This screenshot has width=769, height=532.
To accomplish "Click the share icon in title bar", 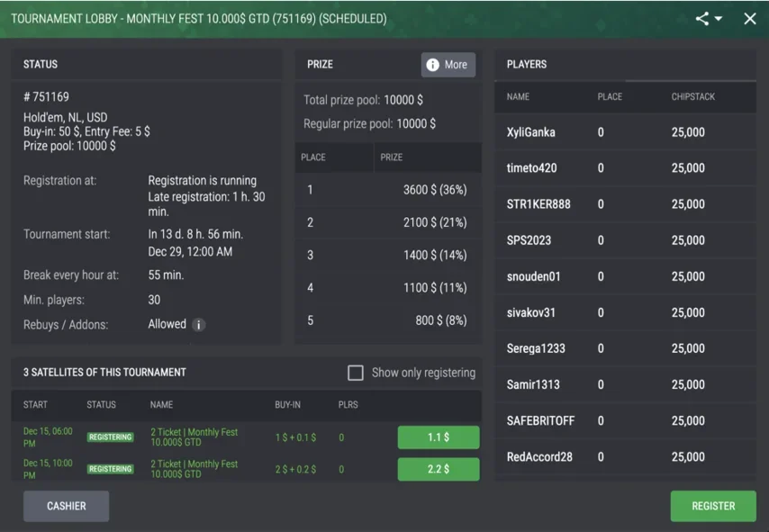I will coord(701,18).
